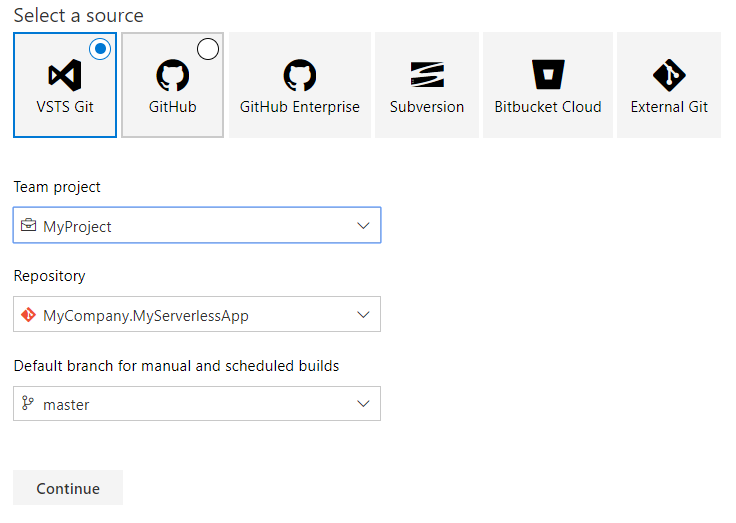The image size is (736, 523).
Task: Click the MyProject value text
Action: tap(77, 227)
